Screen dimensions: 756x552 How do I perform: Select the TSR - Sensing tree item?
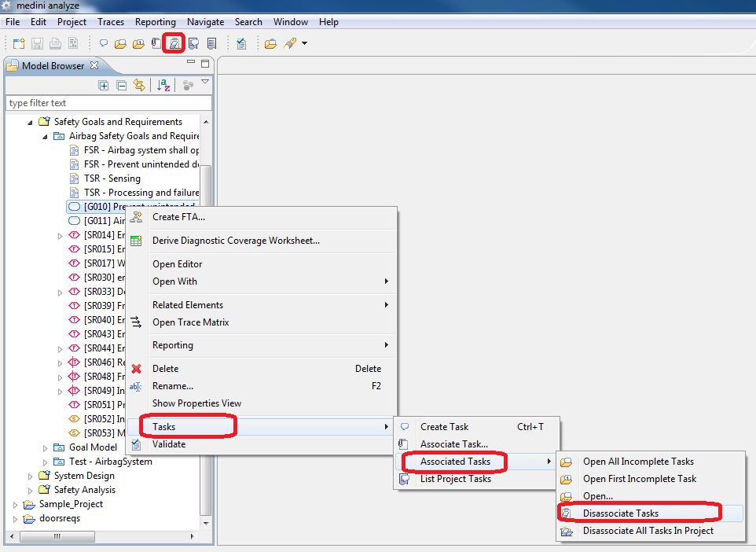(x=112, y=178)
